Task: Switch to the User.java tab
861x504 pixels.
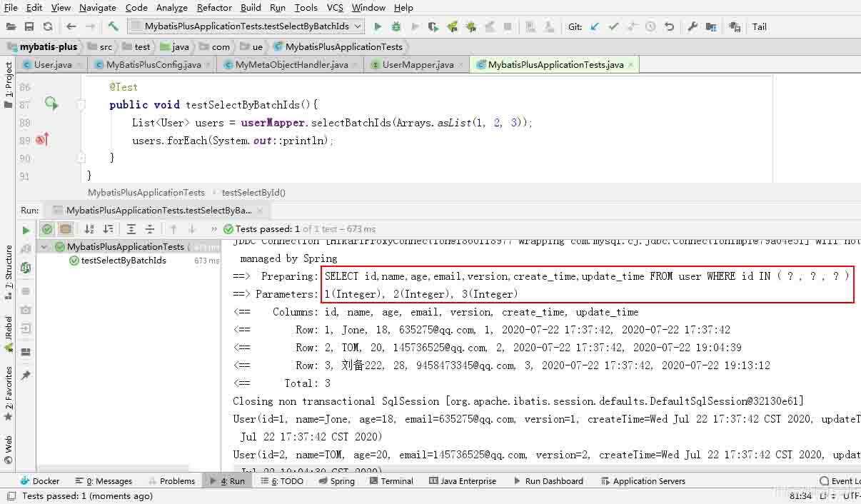Action: 53,64
